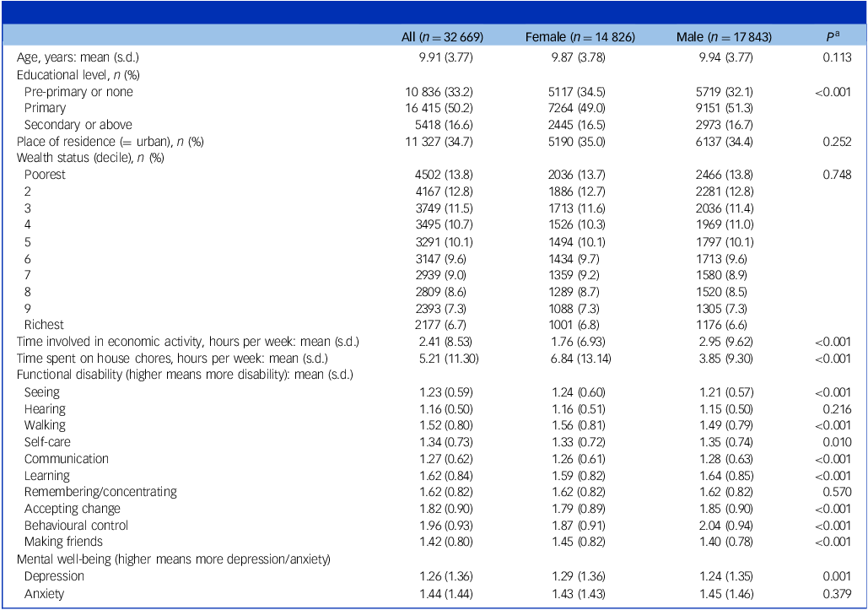The image size is (868, 610).
Task: Select the 'Place of residence' row label
Action: click(x=110, y=141)
